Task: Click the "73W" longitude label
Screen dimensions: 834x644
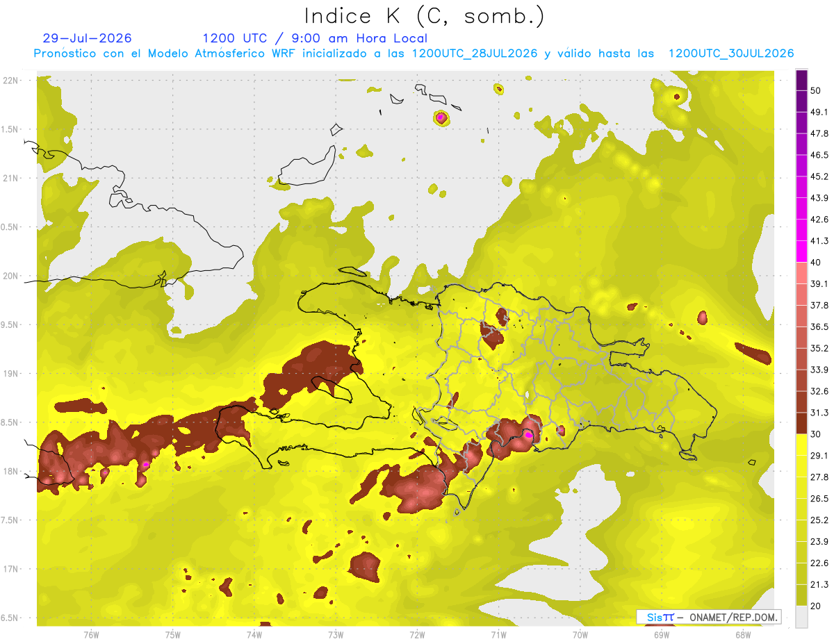Action: (x=336, y=634)
